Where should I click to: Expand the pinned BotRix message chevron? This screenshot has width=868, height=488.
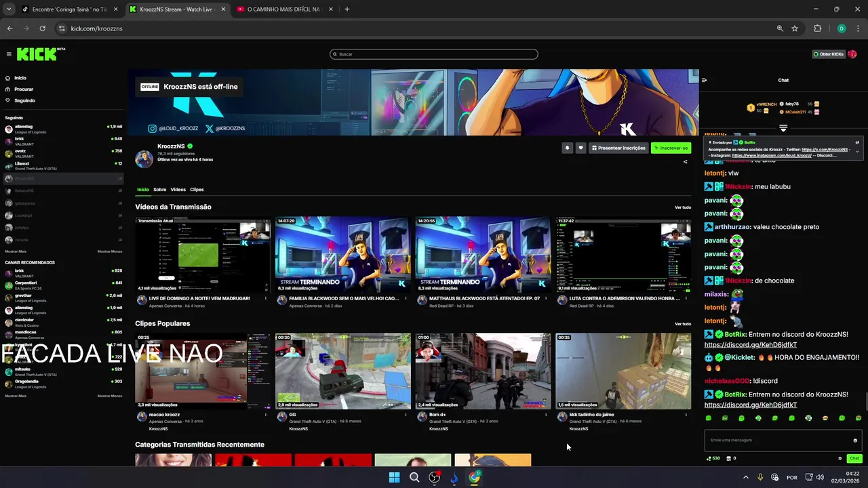[x=857, y=151]
